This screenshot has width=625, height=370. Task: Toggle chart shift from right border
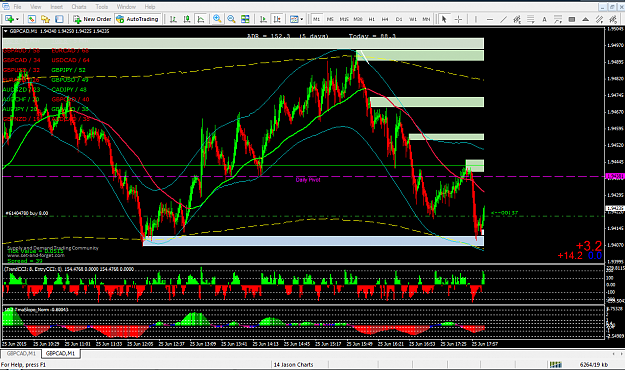tap(277, 19)
